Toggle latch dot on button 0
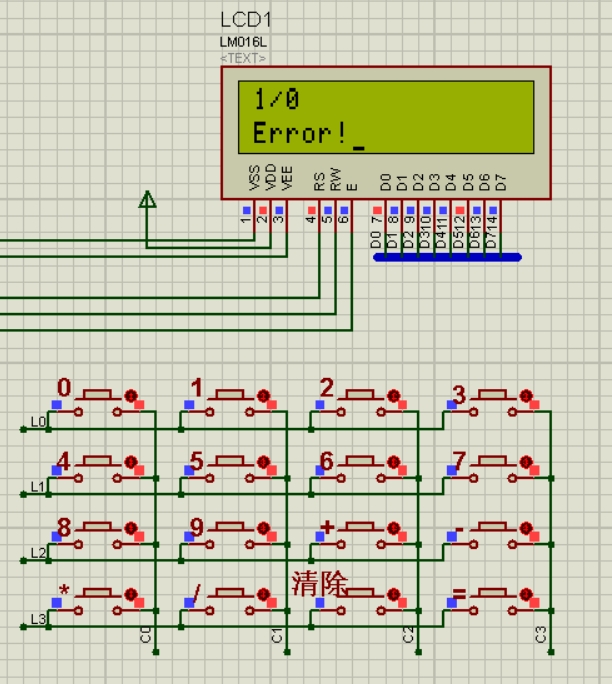This screenshot has width=612, height=684. point(131,396)
